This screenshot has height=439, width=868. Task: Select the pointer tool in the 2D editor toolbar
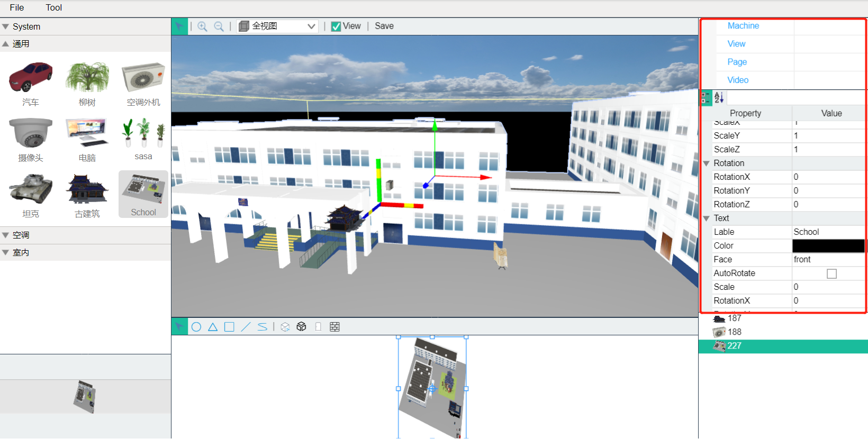179,327
